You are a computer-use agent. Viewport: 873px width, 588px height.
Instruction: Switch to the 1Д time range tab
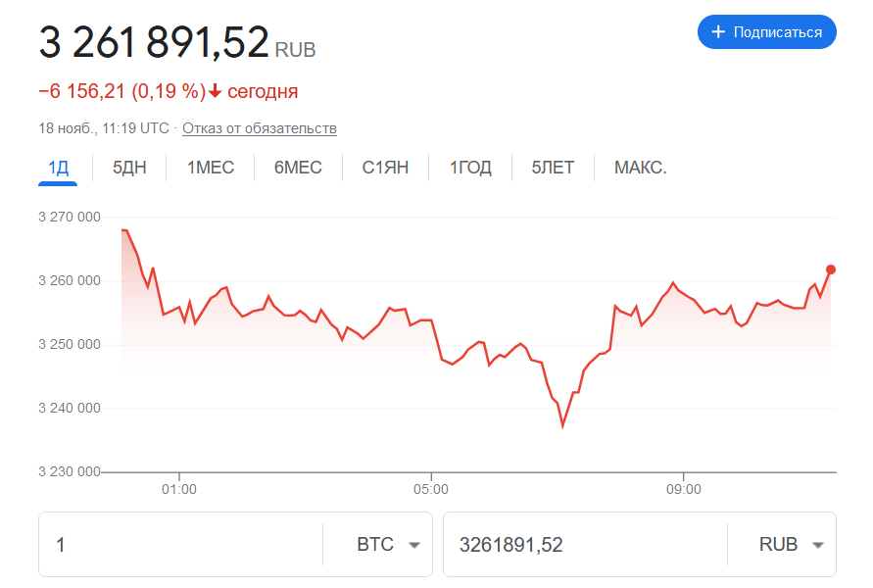tap(58, 168)
